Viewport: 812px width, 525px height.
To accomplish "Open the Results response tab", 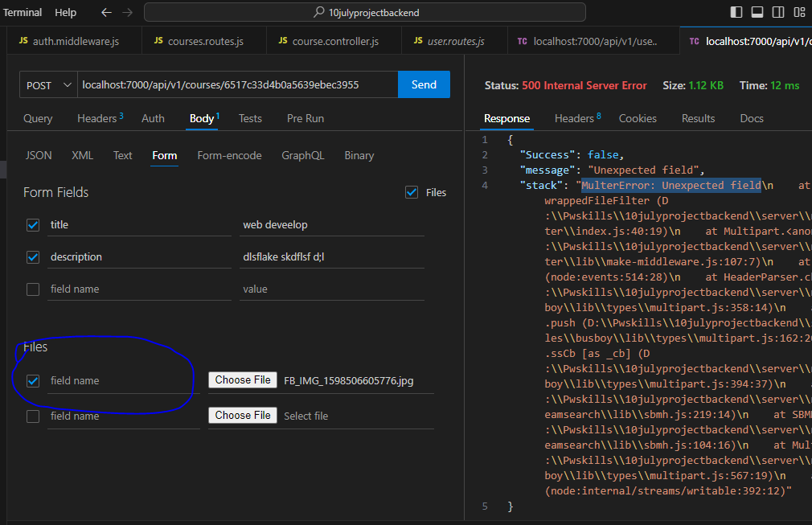I will [x=698, y=118].
